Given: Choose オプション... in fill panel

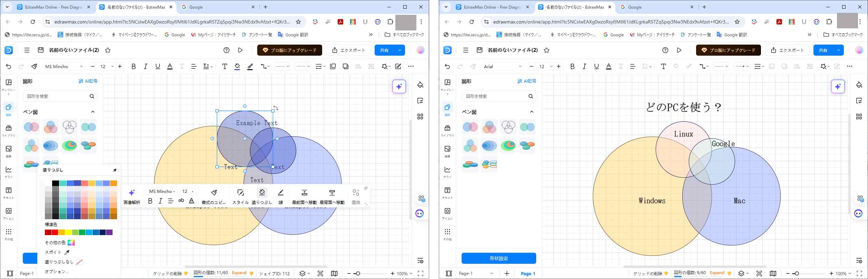Looking at the screenshot, I should [x=57, y=272].
